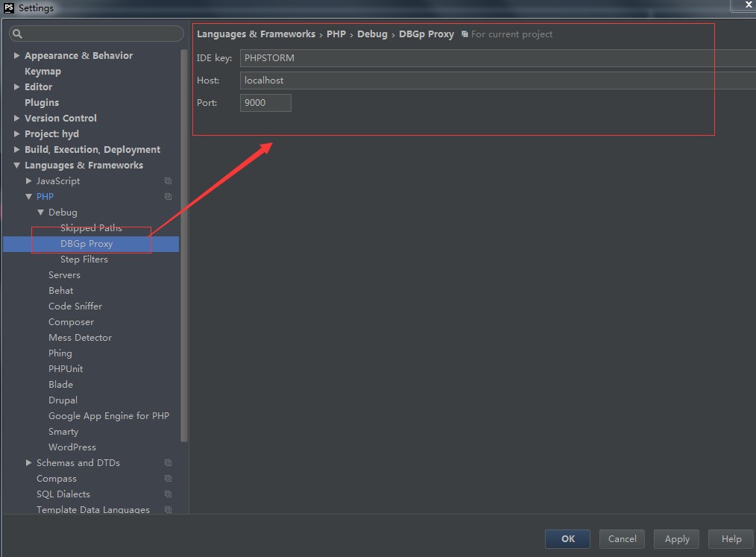
Task: Click Apply to save the settings
Action: [x=677, y=539]
